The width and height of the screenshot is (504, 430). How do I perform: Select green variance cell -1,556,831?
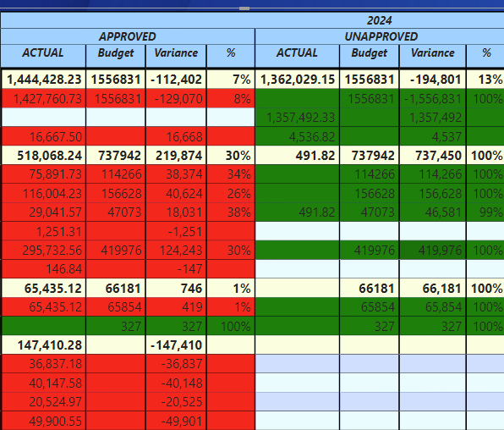point(433,98)
